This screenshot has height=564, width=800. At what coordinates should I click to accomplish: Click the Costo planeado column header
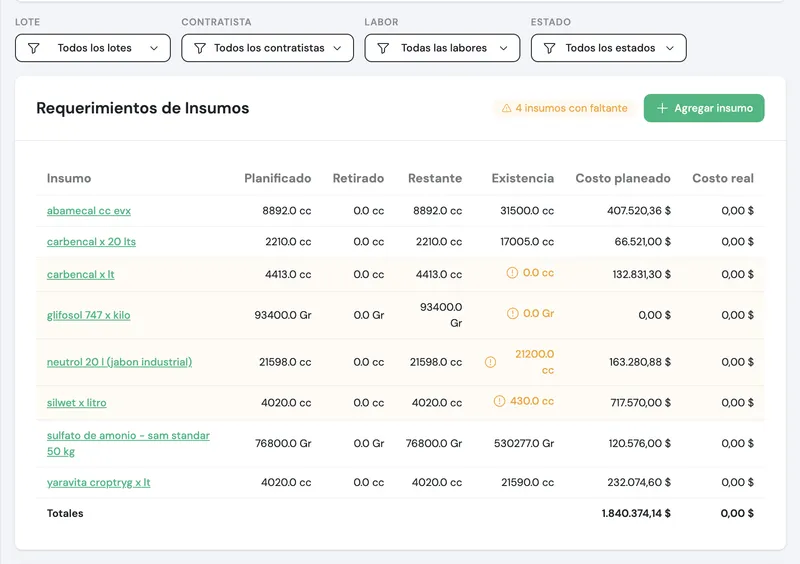(623, 178)
